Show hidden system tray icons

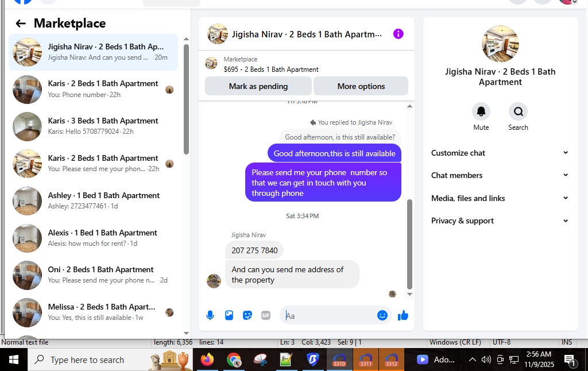[x=473, y=360]
